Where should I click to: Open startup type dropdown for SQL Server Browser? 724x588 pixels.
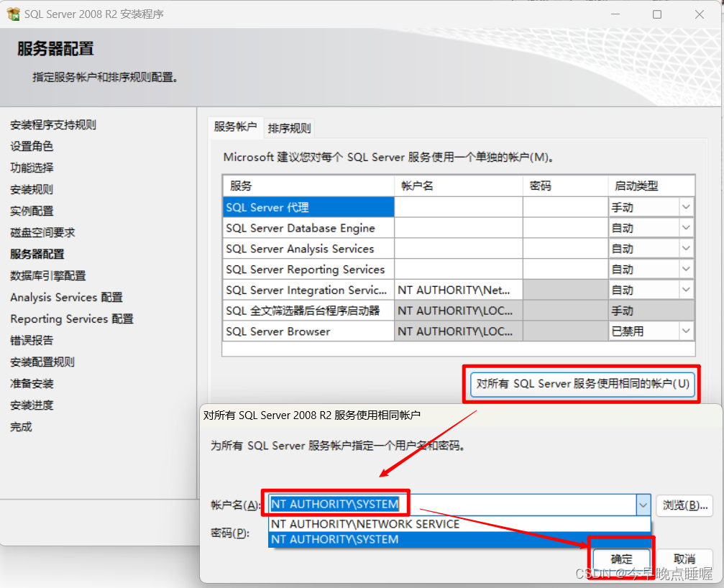click(686, 331)
